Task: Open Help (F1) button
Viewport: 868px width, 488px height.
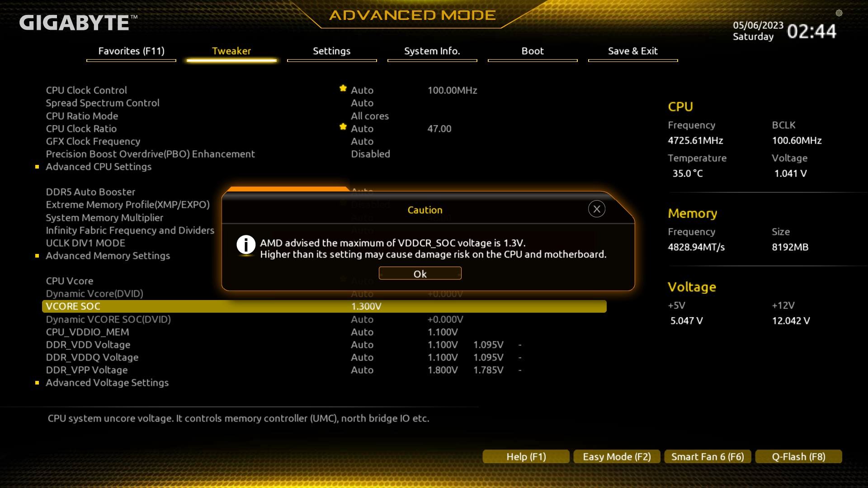Action: pyautogui.click(x=526, y=456)
